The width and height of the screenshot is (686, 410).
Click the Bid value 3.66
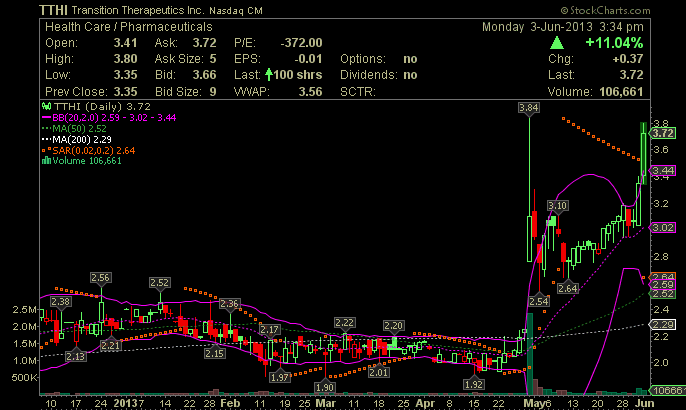204,75
